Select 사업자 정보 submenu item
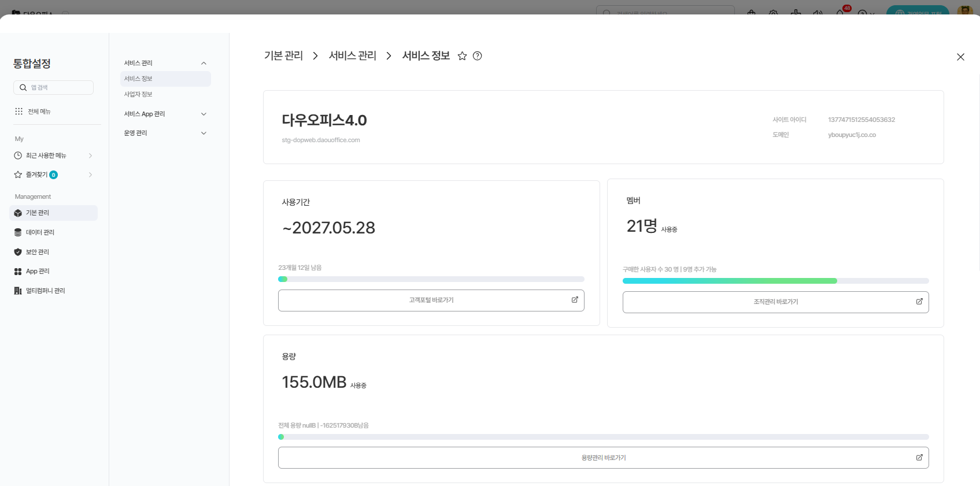 138,94
